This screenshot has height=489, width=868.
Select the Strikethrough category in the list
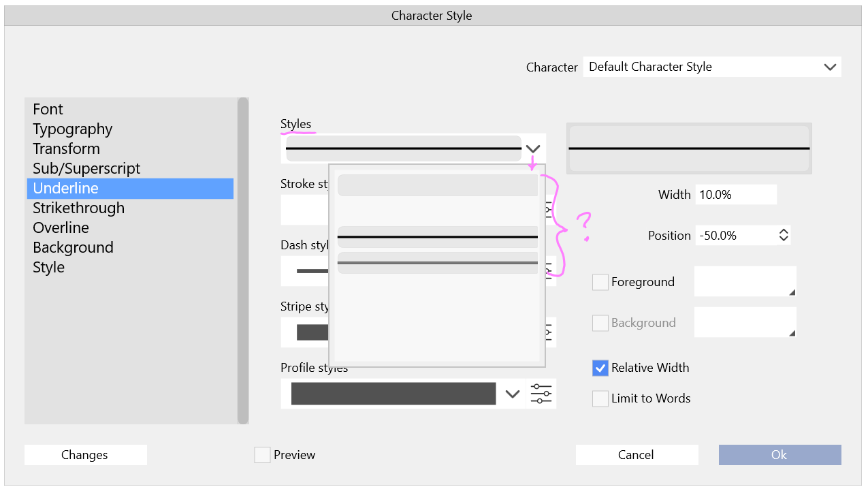[78, 208]
